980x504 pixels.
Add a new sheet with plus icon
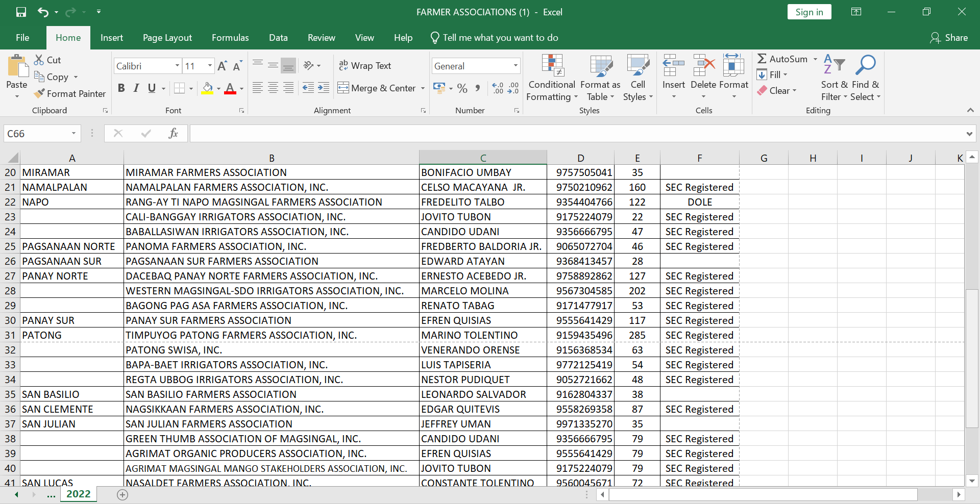(122, 494)
